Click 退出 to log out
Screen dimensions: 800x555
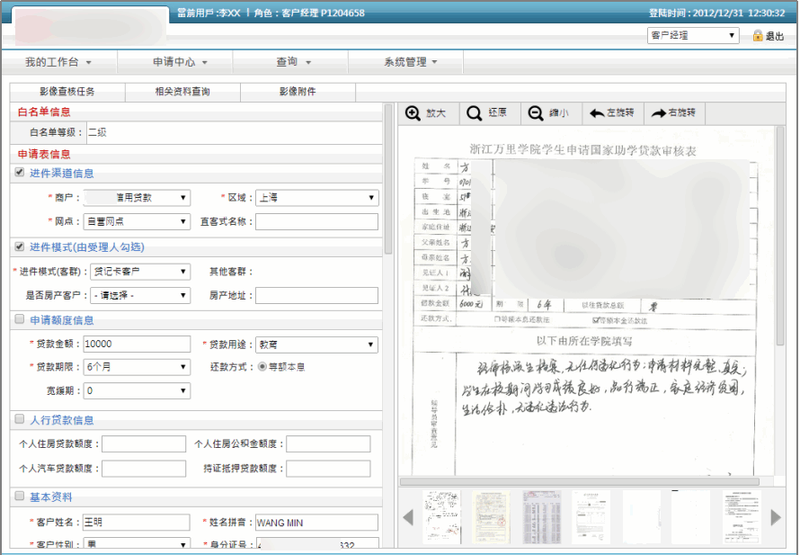point(774,36)
